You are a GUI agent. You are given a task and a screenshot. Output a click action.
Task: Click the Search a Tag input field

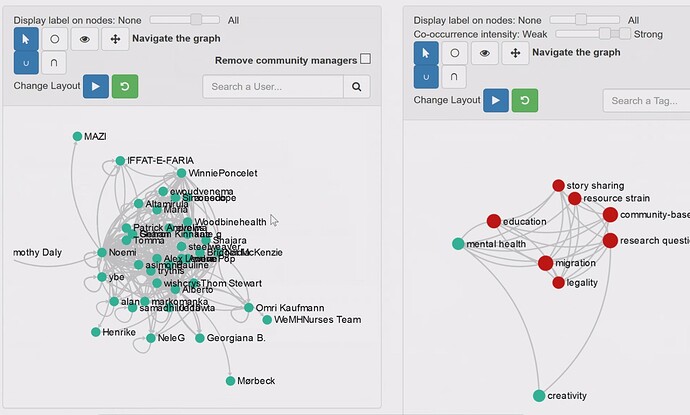click(646, 101)
